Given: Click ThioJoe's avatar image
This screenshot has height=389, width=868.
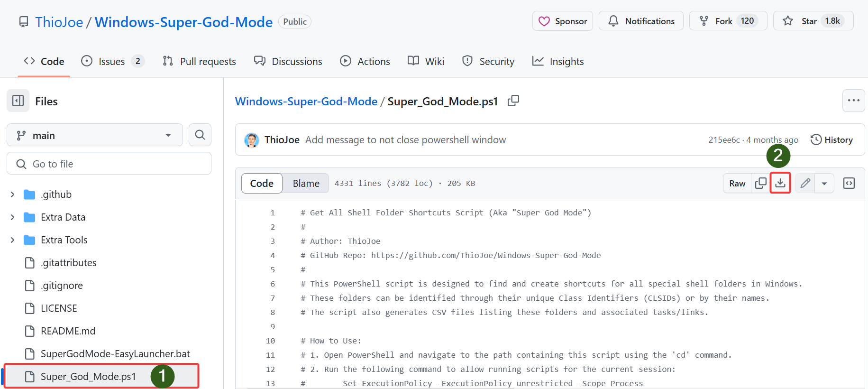Looking at the screenshot, I should pyautogui.click(x=251, y=140).
